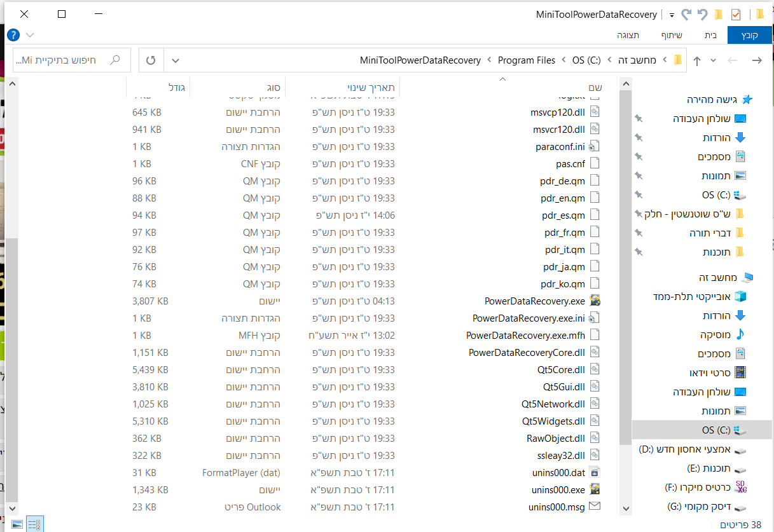Open דברי תורה folder in quick access
The width and height of the screenshot is (774, 532).
(x=717, y=233)
